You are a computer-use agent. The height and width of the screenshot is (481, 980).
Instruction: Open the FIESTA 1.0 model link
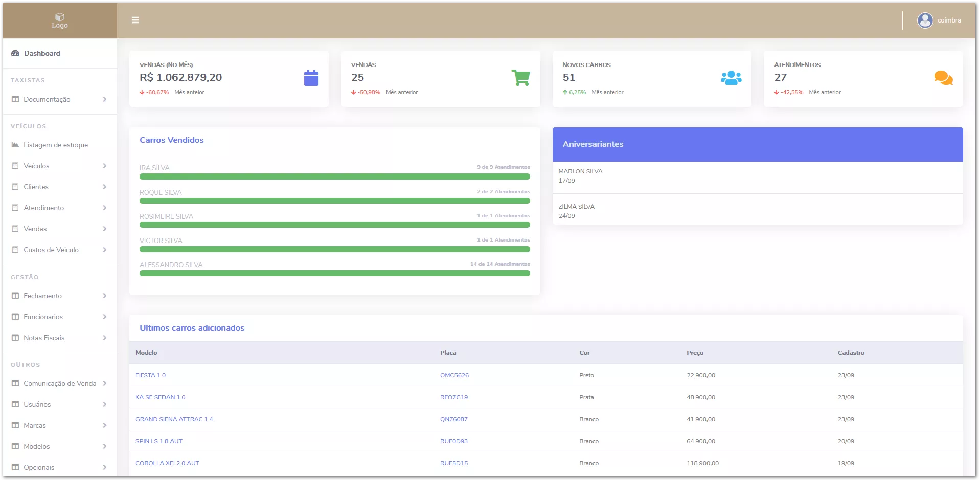coord(150,375)
